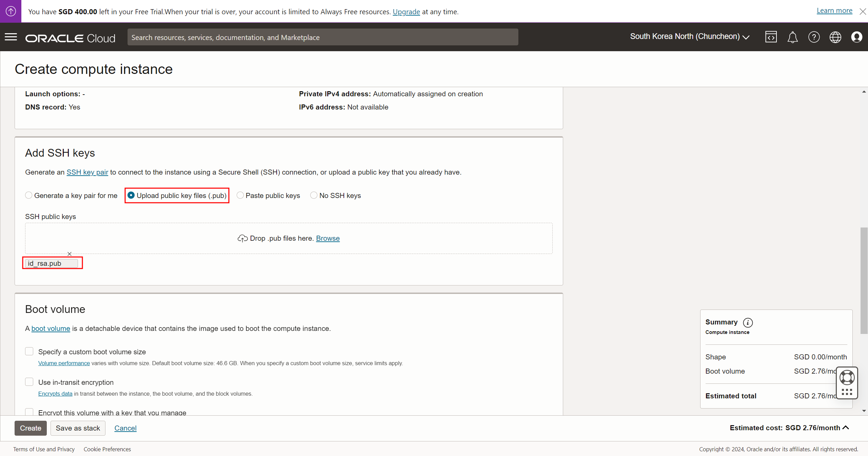This screenshot has height=456, width=868.
Task: Check Use in-transit encryption
Action: click(29, 382)
